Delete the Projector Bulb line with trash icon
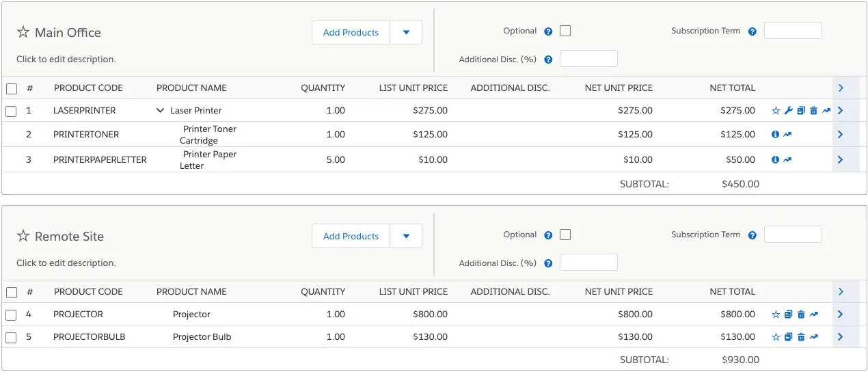The height and width of the screenshot is (372, 868). pos(801,337)
